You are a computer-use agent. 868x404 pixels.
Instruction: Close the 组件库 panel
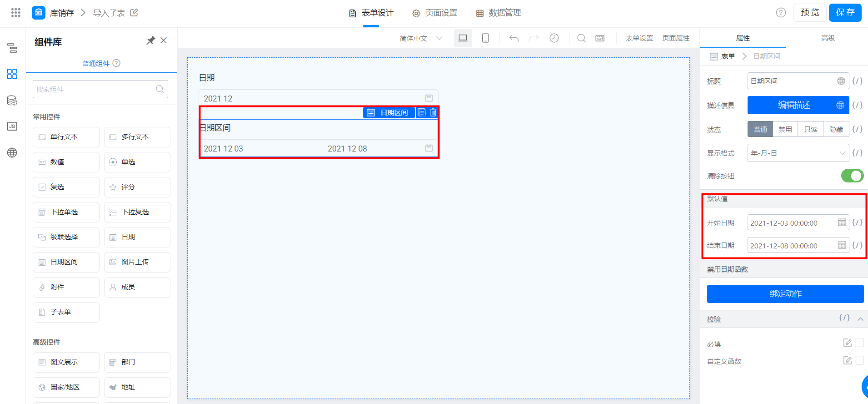pos(164,40)
